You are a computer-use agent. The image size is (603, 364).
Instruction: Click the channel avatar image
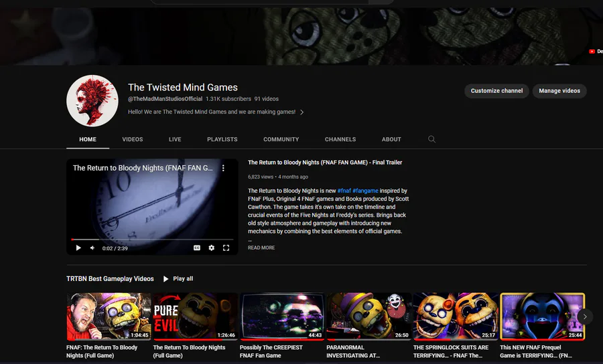tap(92, 100)
